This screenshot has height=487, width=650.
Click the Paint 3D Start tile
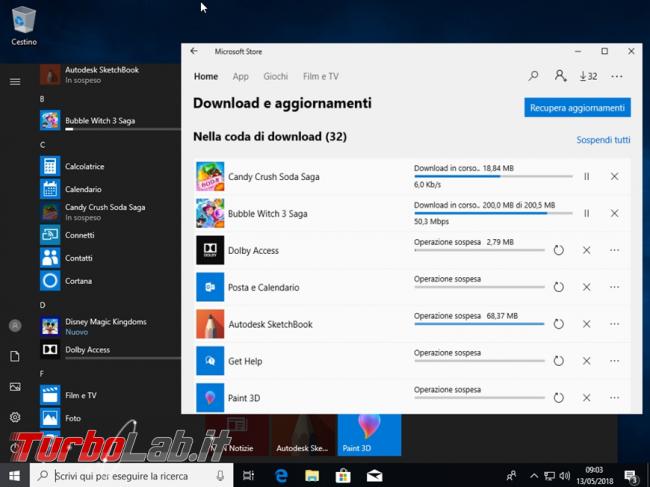click(369, 435)
